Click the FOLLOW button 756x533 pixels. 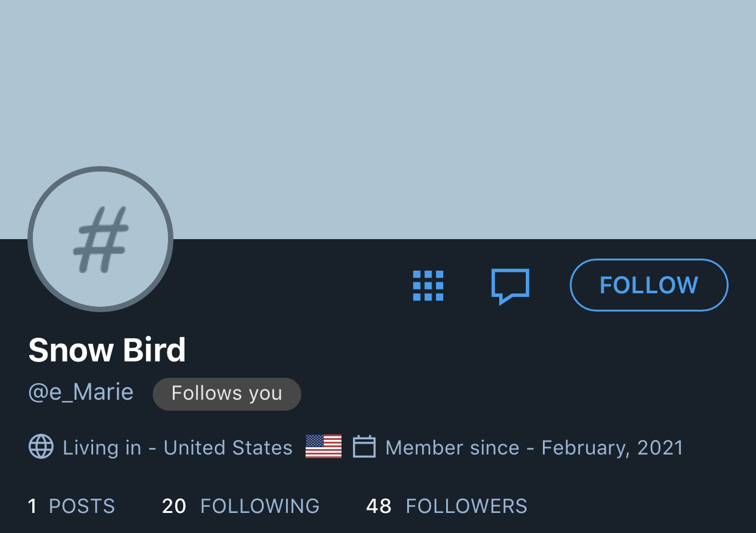(x=649, y=285)
